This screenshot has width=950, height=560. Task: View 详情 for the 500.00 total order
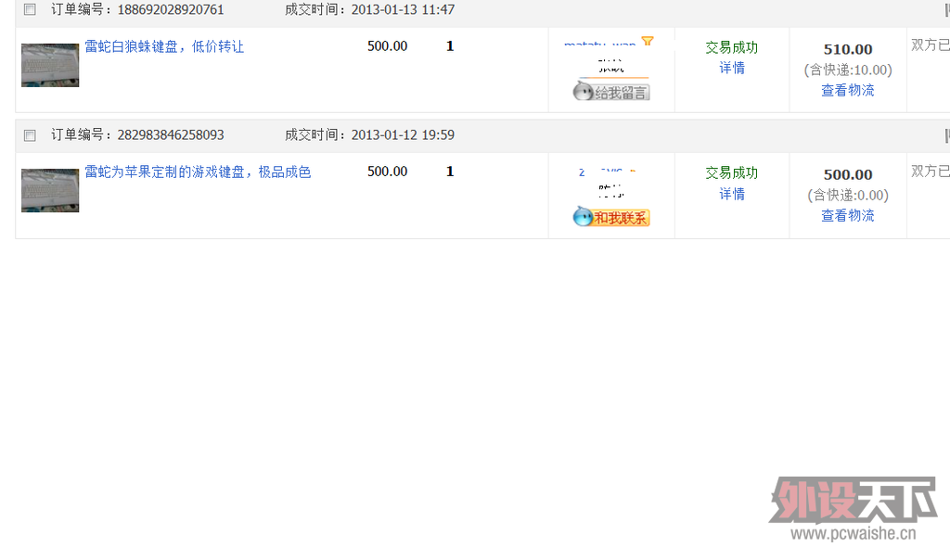732,194
